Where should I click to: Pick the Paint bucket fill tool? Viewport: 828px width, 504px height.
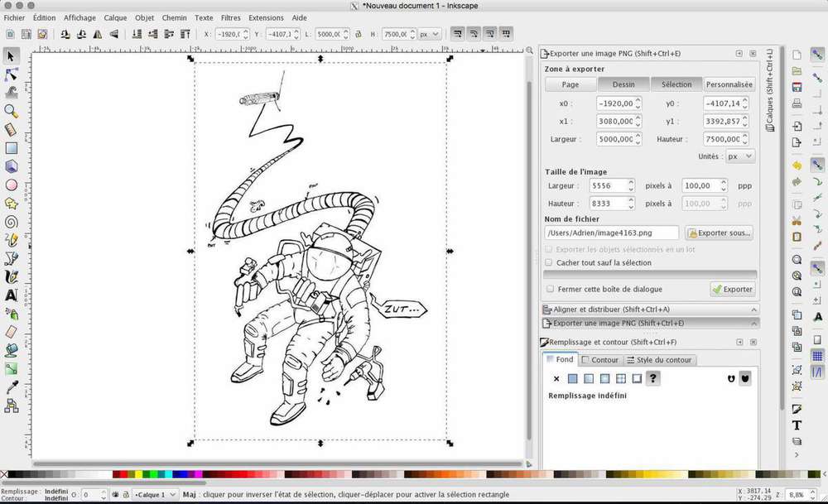pos(11,350)
